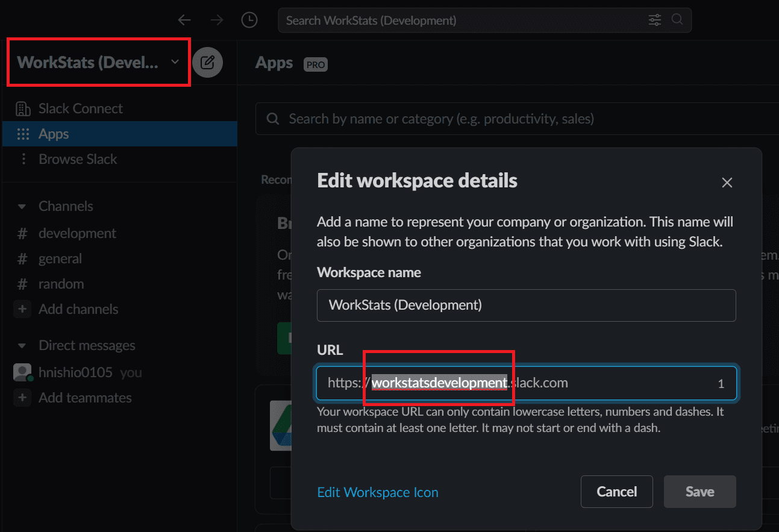
Task: Click the Apps grid icon
Action: coord(23,134)
